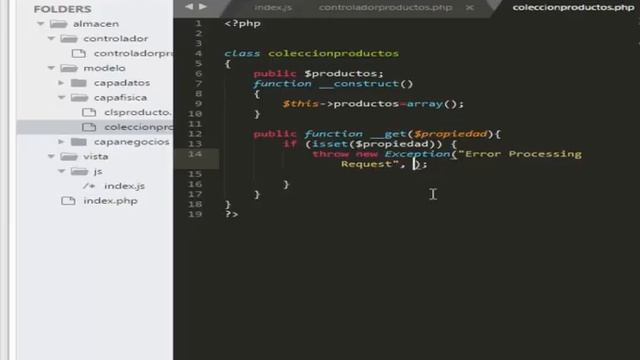The image size is (640, 360).
Task: Collapse the capafisica folder arrow
Action: [62, 98]
